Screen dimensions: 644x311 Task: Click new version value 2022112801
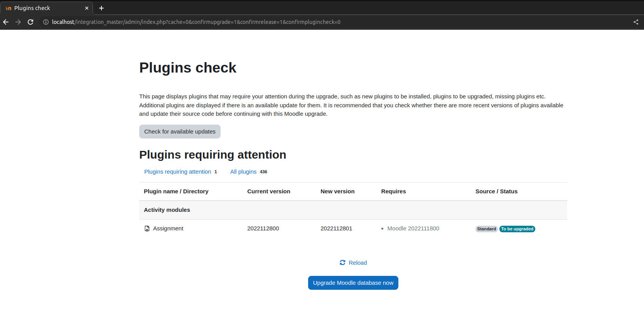[x=336, y=228]
